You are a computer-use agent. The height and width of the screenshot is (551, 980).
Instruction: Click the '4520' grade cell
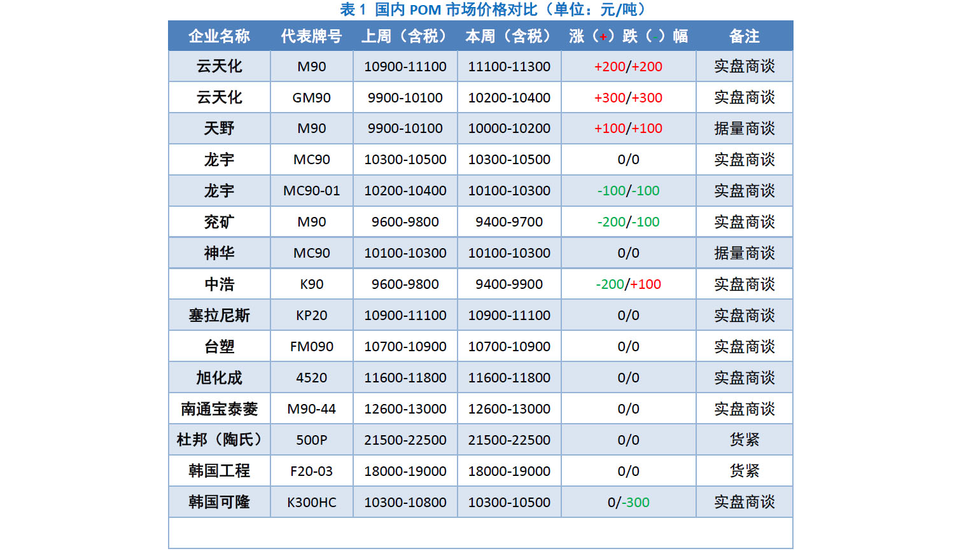point(312,378)
